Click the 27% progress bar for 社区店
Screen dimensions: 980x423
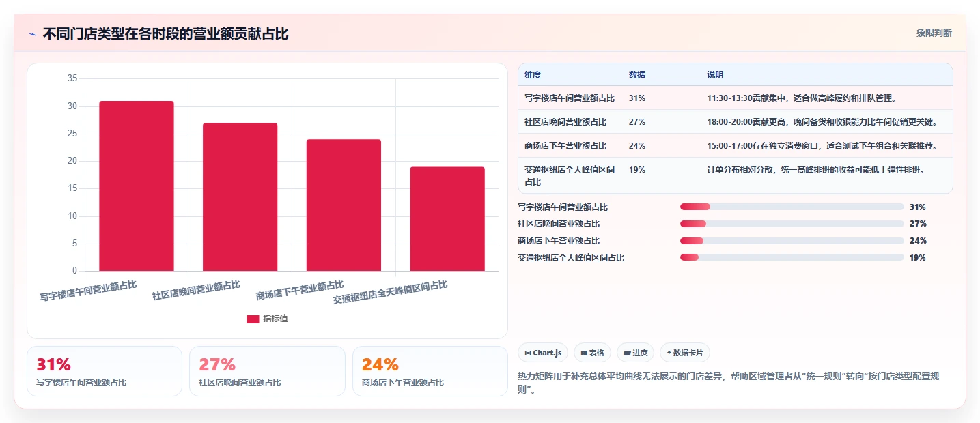click(x=792, y=224)
